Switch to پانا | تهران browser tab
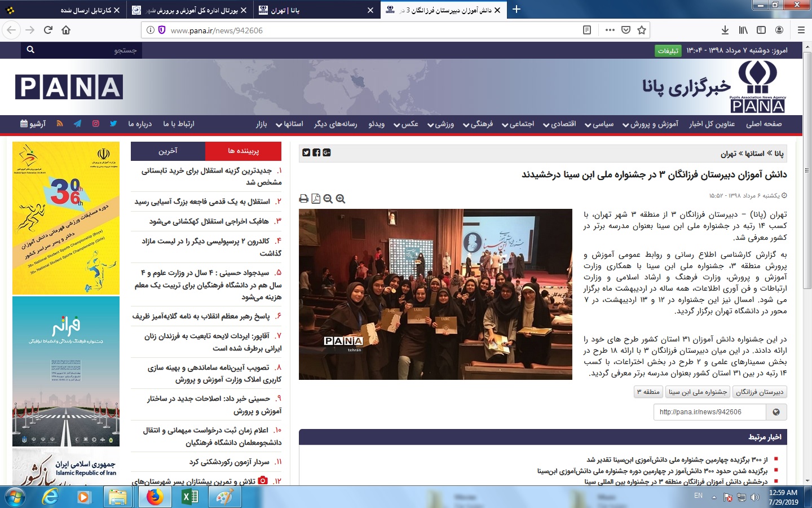Viewport: 812px width, 508px height. [316, 10]
